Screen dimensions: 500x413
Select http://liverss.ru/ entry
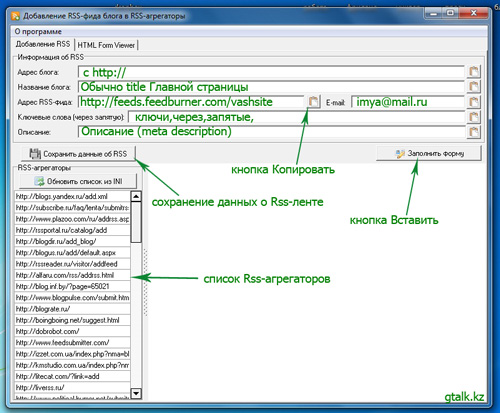coord(72,388)
